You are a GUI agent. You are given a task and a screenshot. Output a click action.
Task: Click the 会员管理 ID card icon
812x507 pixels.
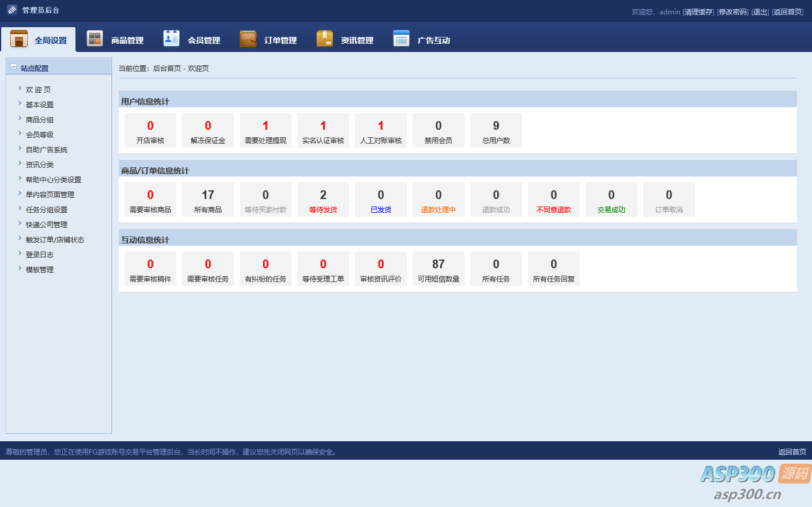[171, 38]
